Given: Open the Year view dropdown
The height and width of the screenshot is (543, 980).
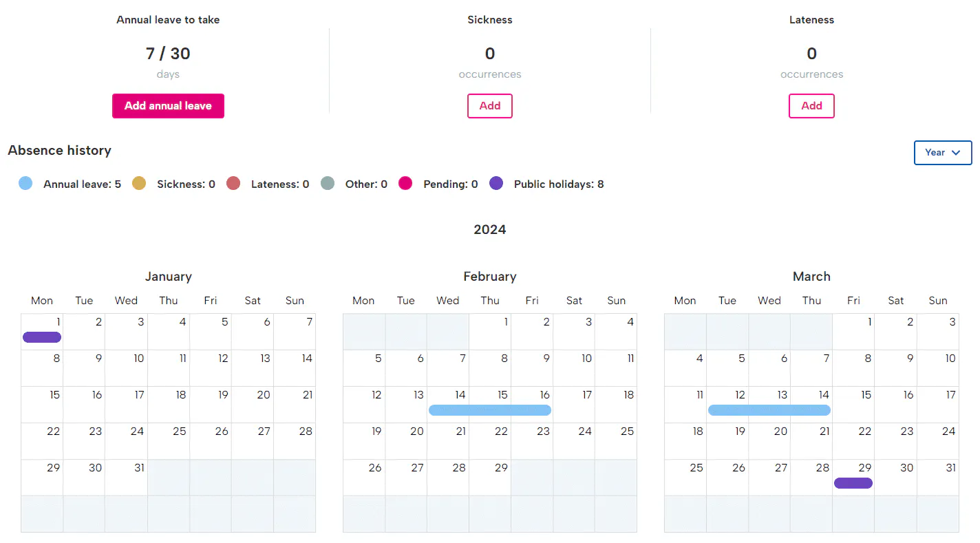Looking at the screenshot, I should 942,153.
